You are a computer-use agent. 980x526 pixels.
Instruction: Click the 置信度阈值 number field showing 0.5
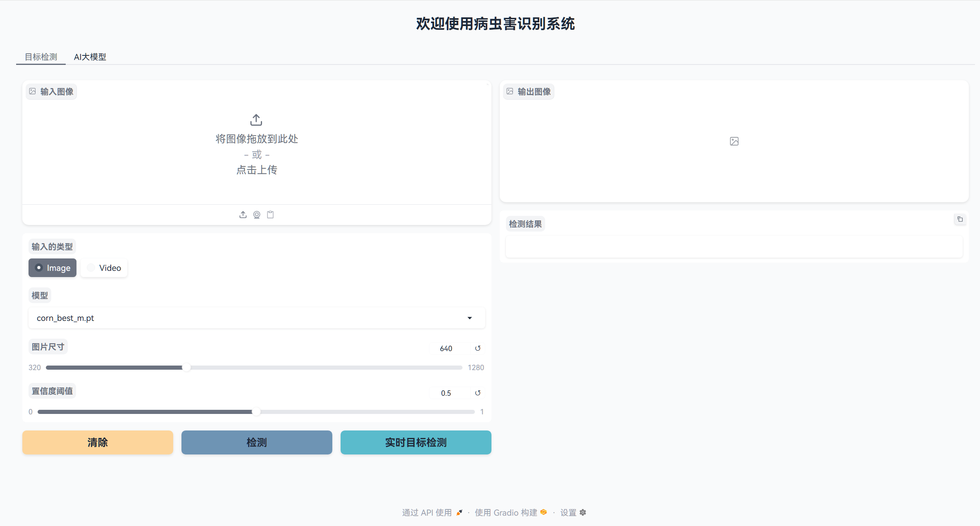click(450, 393)
